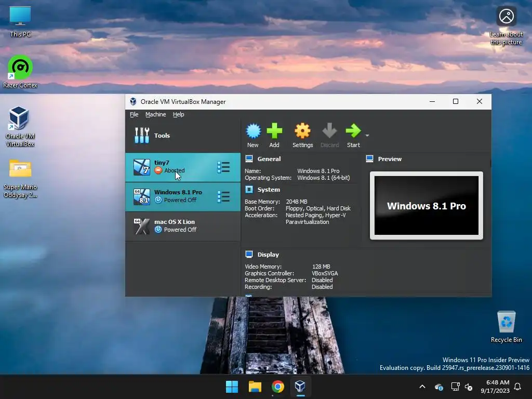Click the tiny7 Windows 7 OS icon
The width and height of the screenshot is (532, 399).
141,167
